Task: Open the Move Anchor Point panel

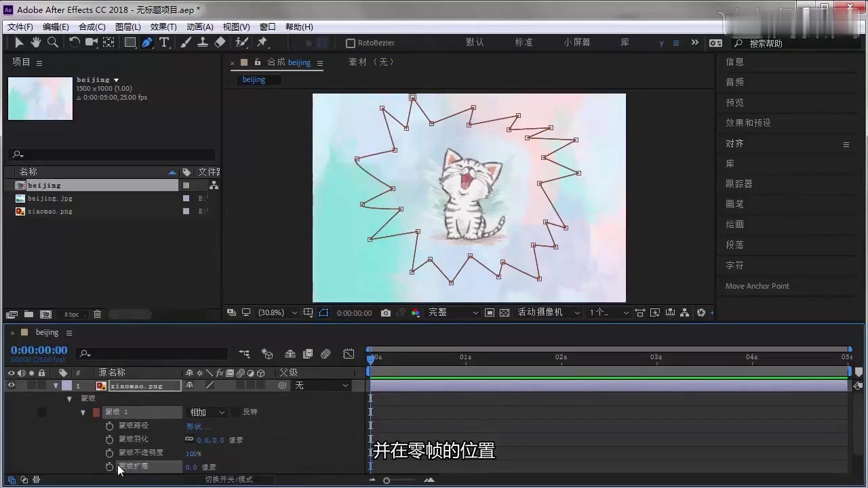Action: point(757,285)
